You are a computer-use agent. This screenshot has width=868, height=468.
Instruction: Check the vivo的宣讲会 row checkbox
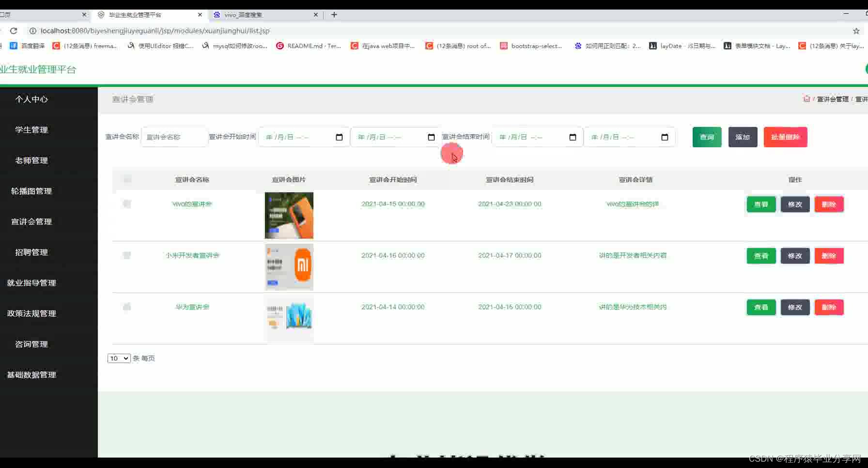coord(127,204)
